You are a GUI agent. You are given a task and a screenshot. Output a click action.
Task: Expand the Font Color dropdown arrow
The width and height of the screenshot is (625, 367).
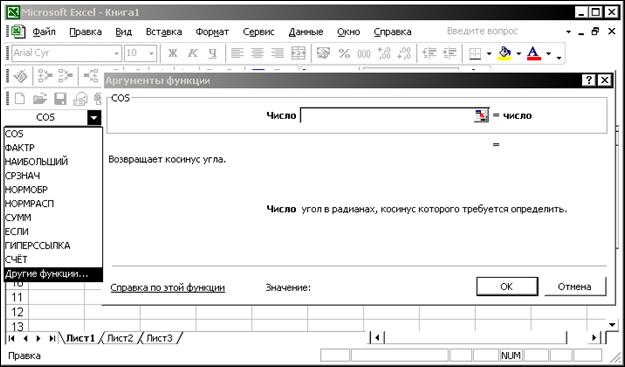tap(548, 53)
